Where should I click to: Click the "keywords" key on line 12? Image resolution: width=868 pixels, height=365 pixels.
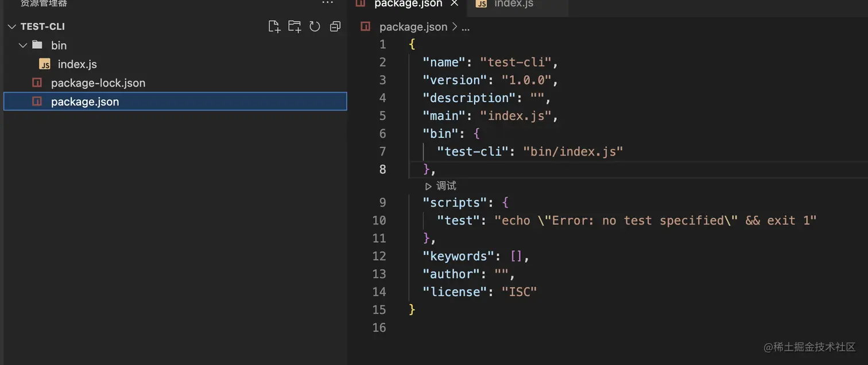point(458,256)
